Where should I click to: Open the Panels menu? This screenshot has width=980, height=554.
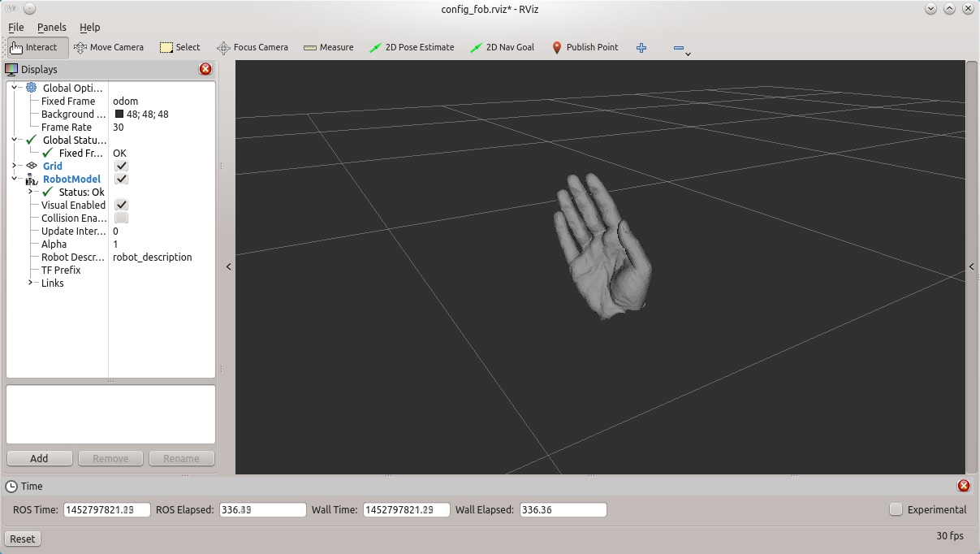click(52, 27)
